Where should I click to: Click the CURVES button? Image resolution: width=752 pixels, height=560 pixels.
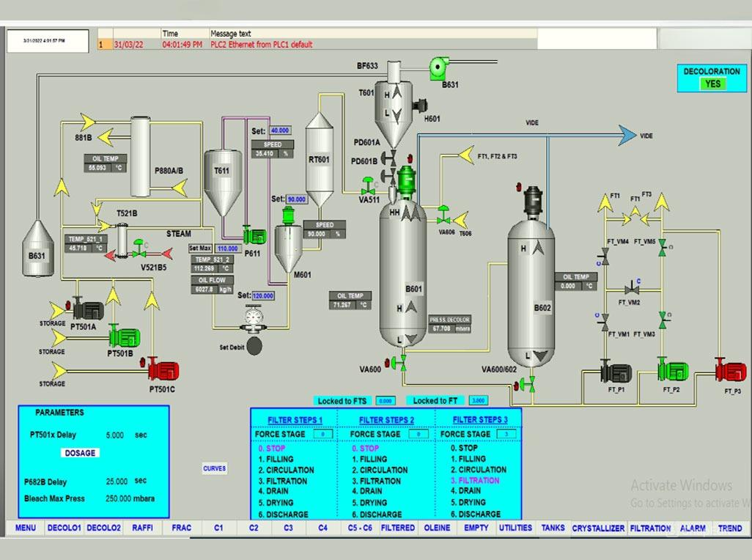[x=215, y=468]
